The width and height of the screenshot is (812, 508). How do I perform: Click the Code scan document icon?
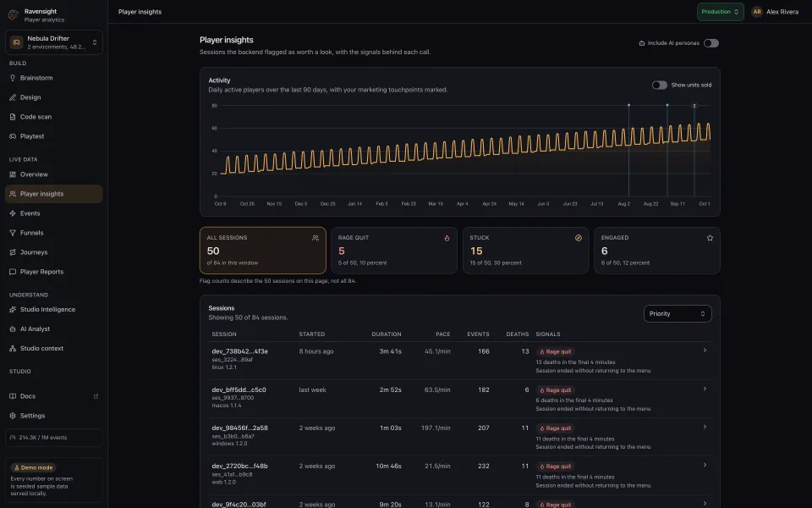click(13, 117)
